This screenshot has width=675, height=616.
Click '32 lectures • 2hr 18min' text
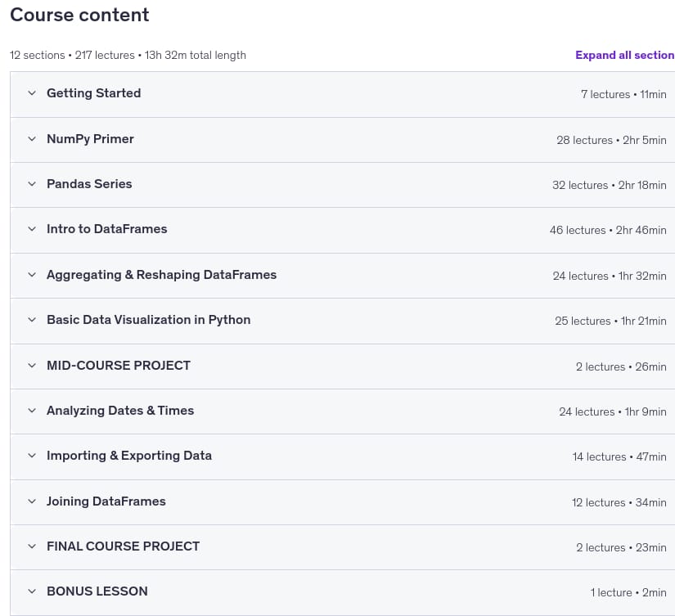click(x=609, y=185)
